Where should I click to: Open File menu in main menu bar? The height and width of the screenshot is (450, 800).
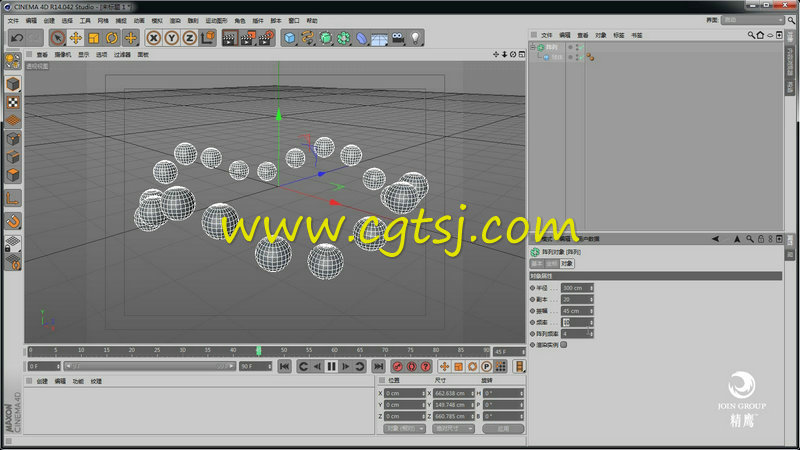(13, 21)
